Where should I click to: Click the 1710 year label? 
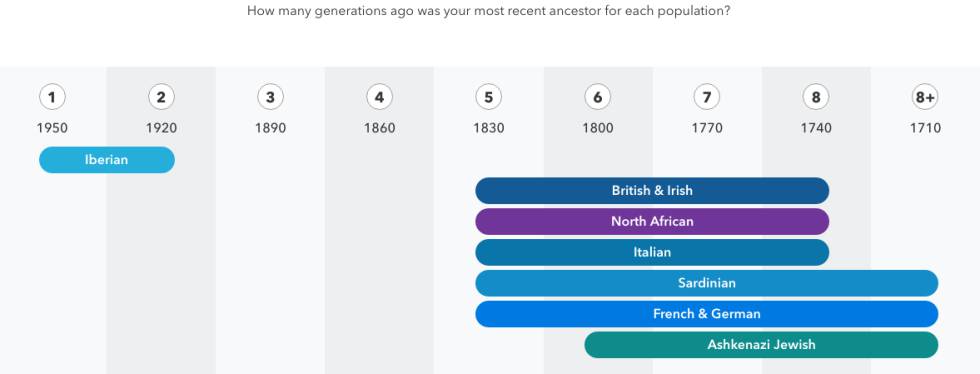click(925, 128)
